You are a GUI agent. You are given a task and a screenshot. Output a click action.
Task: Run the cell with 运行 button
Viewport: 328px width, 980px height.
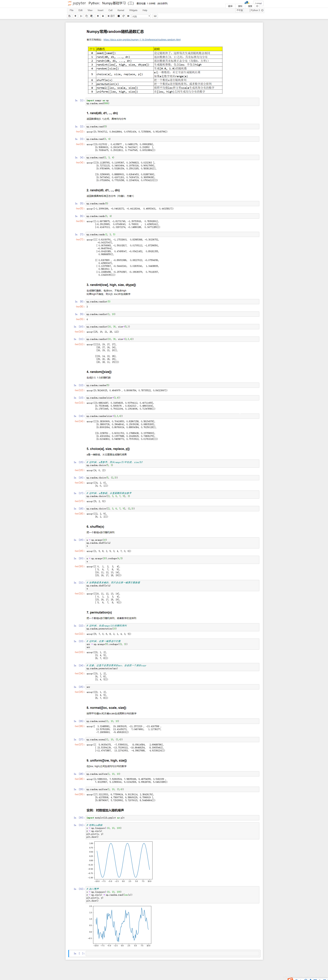click(x=111, y=16)
